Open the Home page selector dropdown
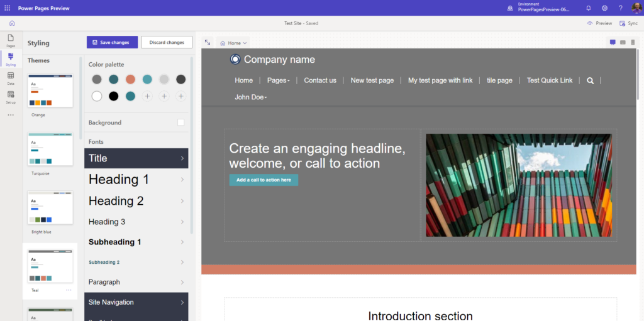 233,43
